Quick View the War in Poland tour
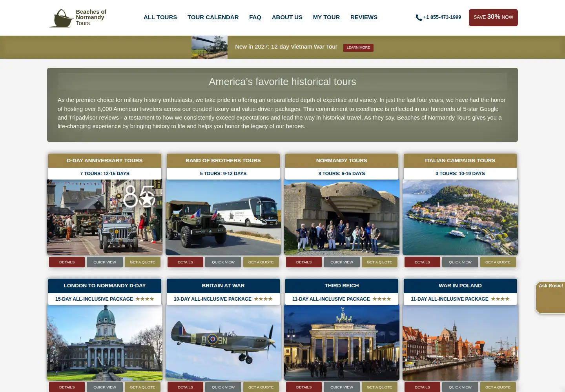The height and width of the screenshot is (392, 565). [x=460, y=387]
